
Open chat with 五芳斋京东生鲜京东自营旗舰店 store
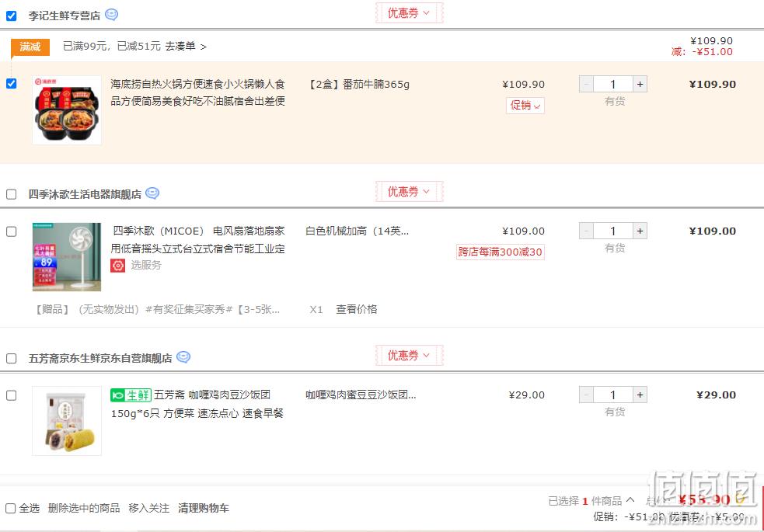click(183, 357)
